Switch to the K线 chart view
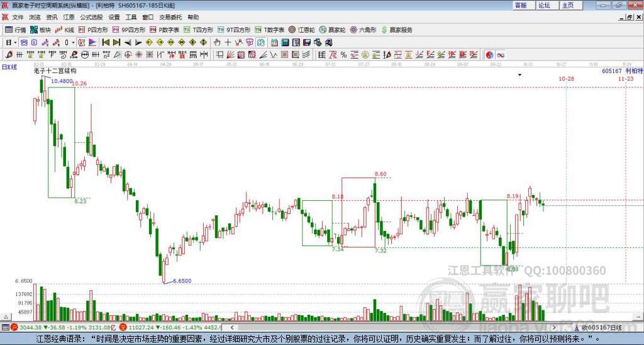644x345 pixels. (x=65, y=30)
